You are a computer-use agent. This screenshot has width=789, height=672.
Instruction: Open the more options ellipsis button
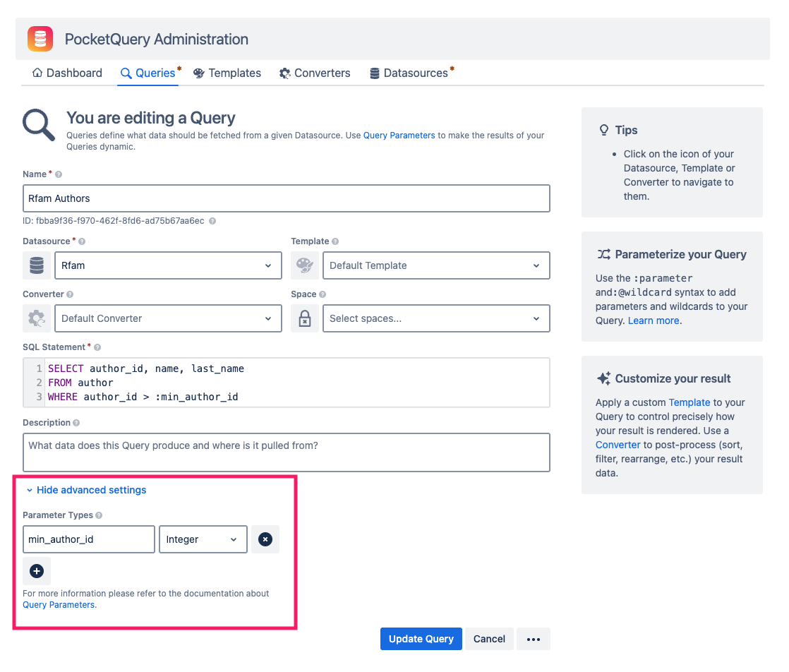(534, 639)
